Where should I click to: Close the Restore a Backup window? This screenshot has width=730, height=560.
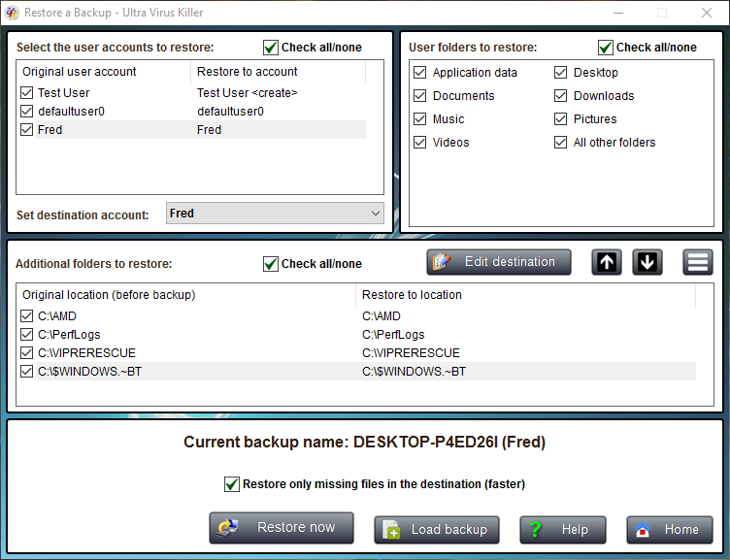707,13
